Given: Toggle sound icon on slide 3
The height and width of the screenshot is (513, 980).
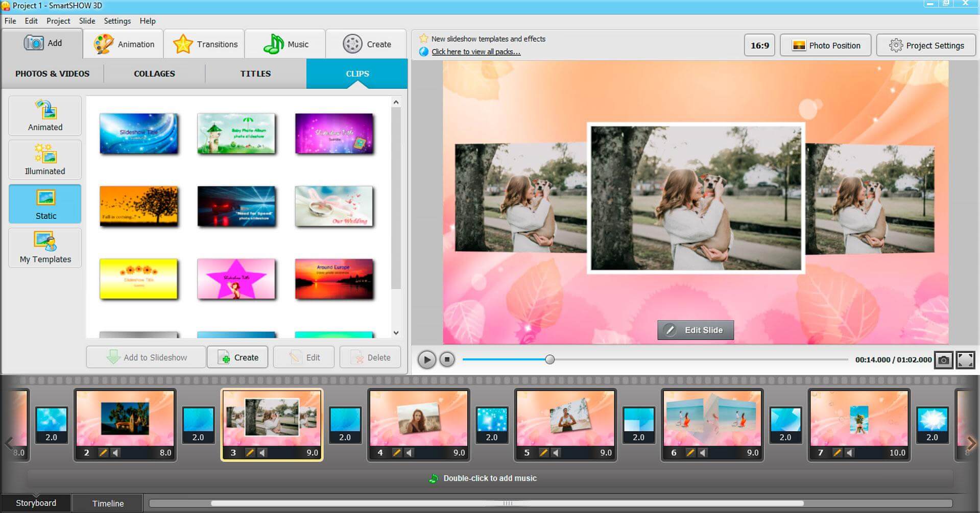Looking at the screenshot, I should pyautogui.click(x=262, y=452).
